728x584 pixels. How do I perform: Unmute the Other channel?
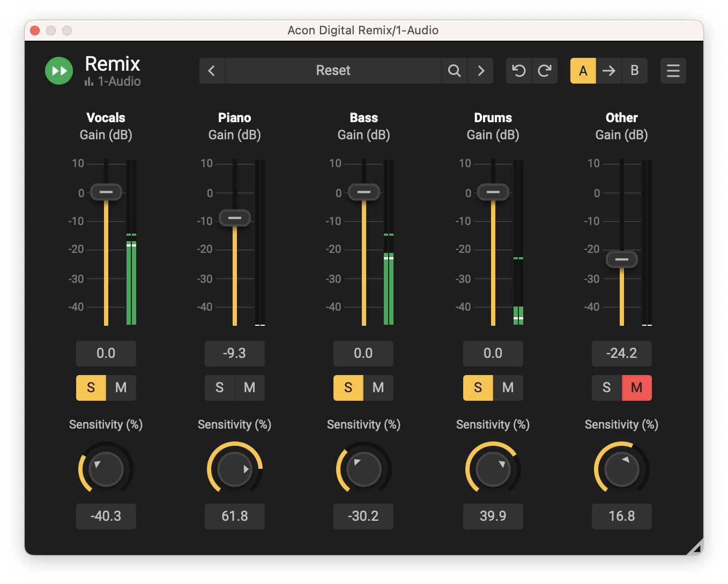coord(636,387)
